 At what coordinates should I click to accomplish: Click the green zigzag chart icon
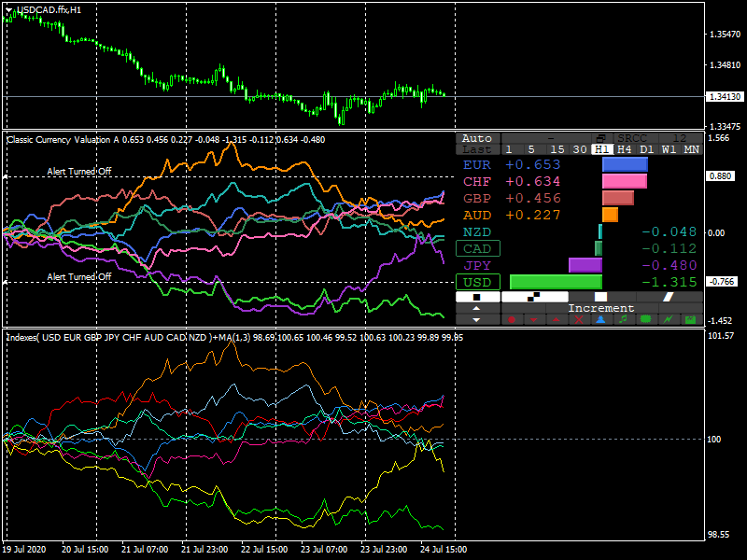(x=667, y=320)
